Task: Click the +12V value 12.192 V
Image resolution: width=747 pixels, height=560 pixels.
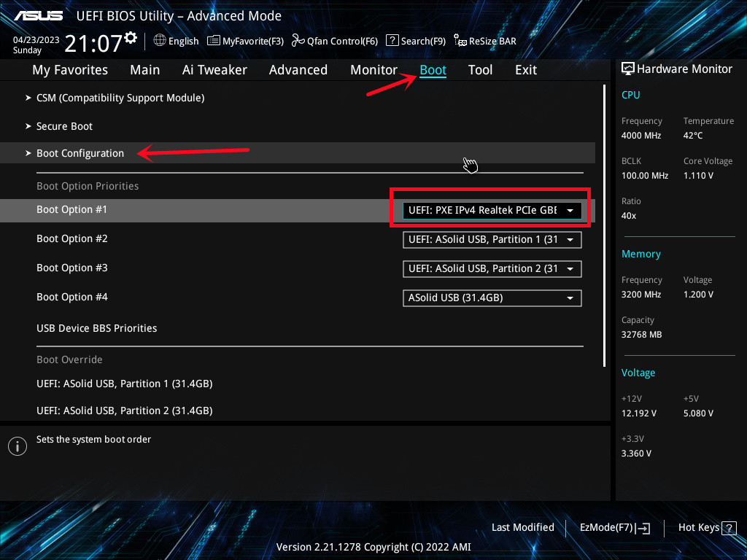Action: pos(639,413)
